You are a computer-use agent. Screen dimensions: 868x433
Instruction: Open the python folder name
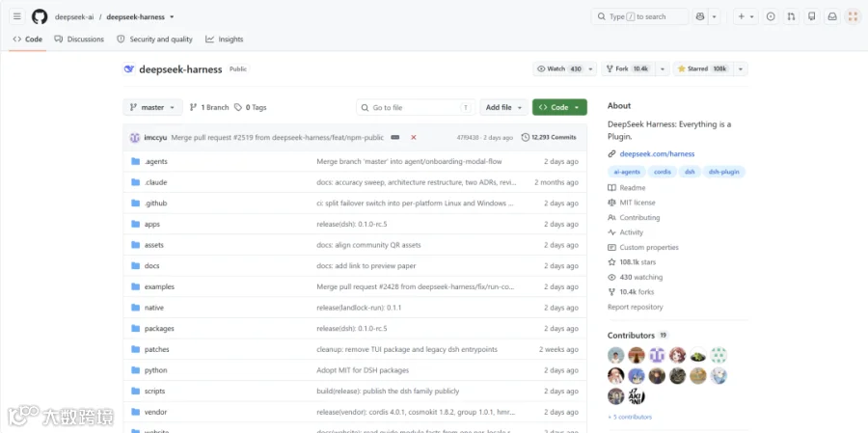click(x=155, y=370)
